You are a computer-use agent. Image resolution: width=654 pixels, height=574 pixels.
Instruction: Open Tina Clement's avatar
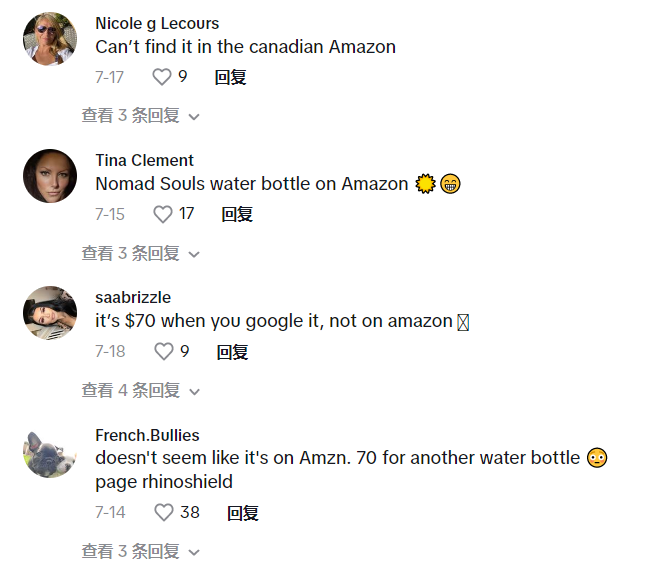point(49,176)
